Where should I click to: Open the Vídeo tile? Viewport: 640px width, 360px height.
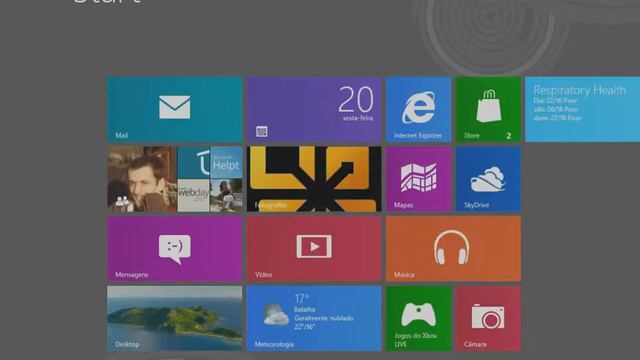click(x=314, y=249)
